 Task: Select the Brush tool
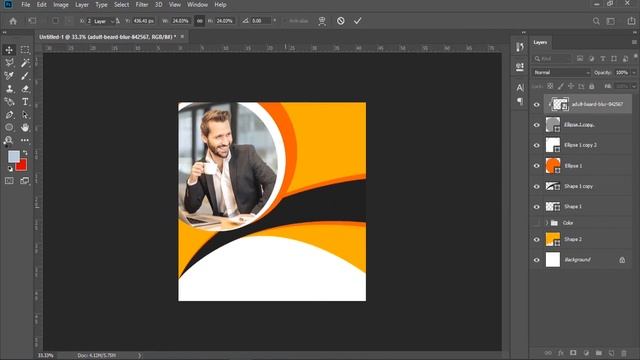coord(25,76)
